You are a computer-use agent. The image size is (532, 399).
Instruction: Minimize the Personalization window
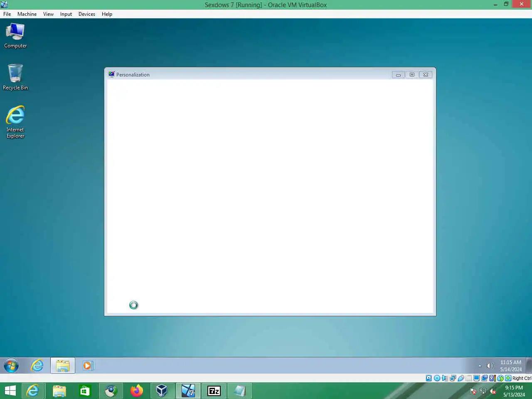coord(398,75)
